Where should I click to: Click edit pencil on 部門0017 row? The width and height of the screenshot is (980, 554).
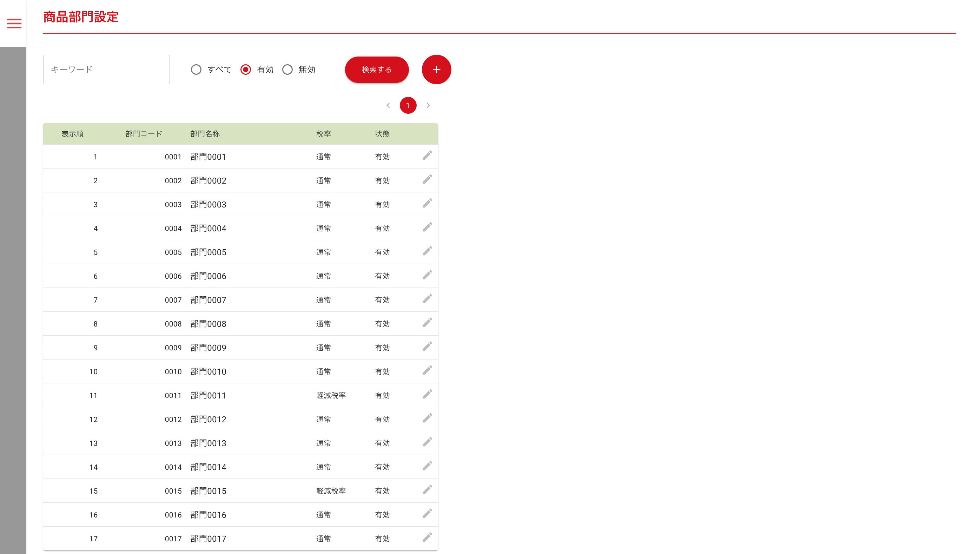427,537
